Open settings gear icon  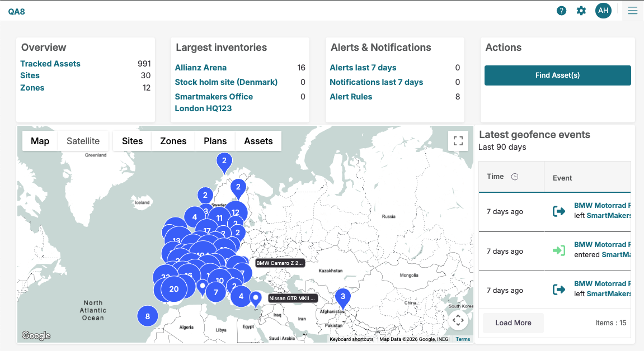[581, 11]
